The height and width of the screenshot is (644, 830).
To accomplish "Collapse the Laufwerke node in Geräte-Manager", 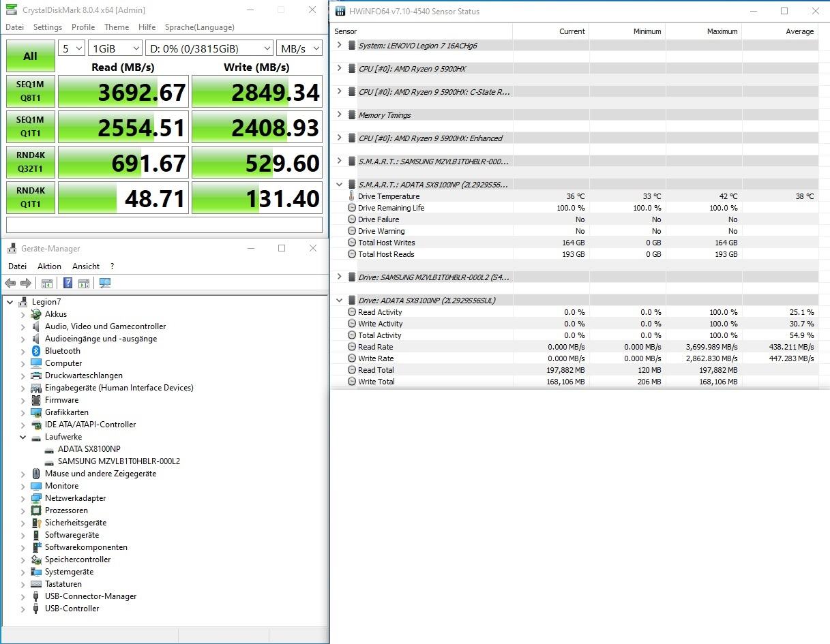I will [x=23, y=438].
